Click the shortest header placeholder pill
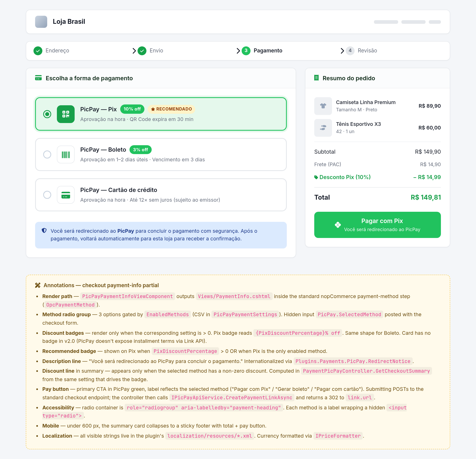The width and height of the screenshot is (476, 459). point(435,22)
